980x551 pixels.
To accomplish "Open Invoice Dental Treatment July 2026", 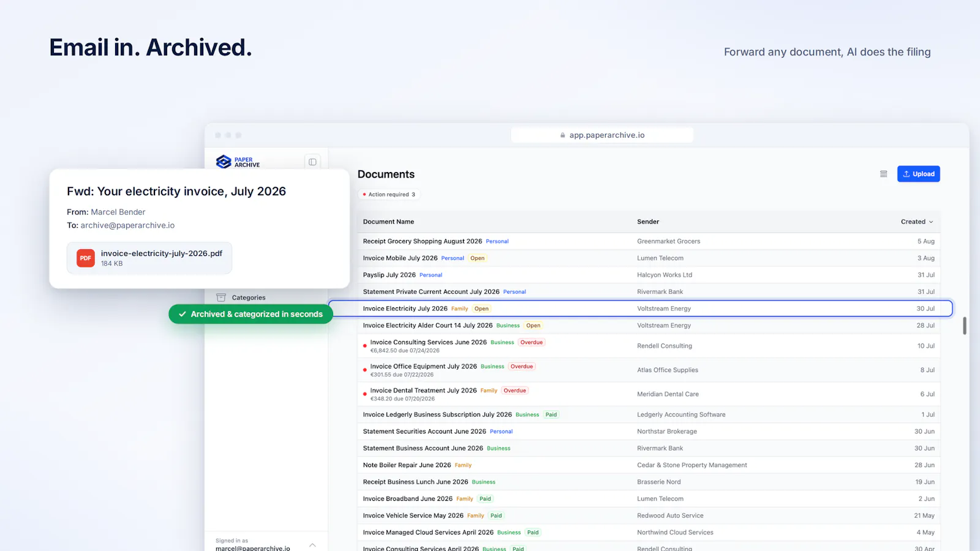I will click(x=423, y=391).
